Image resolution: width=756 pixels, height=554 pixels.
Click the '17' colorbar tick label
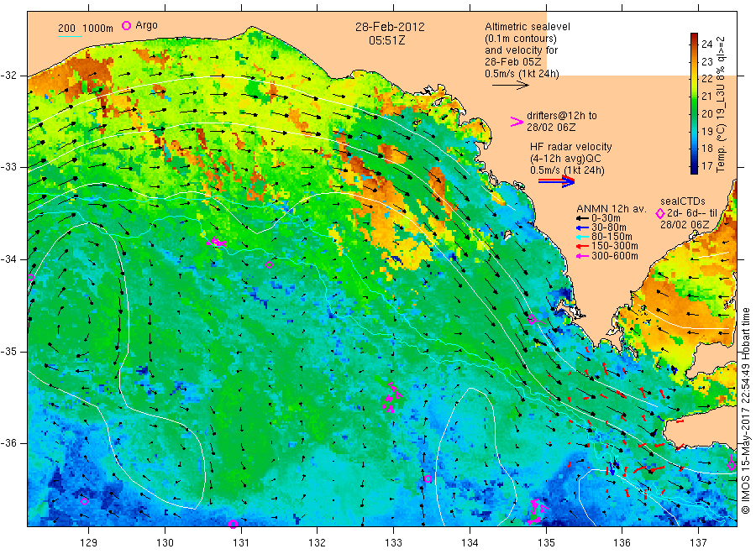click(x=706, y=165)
